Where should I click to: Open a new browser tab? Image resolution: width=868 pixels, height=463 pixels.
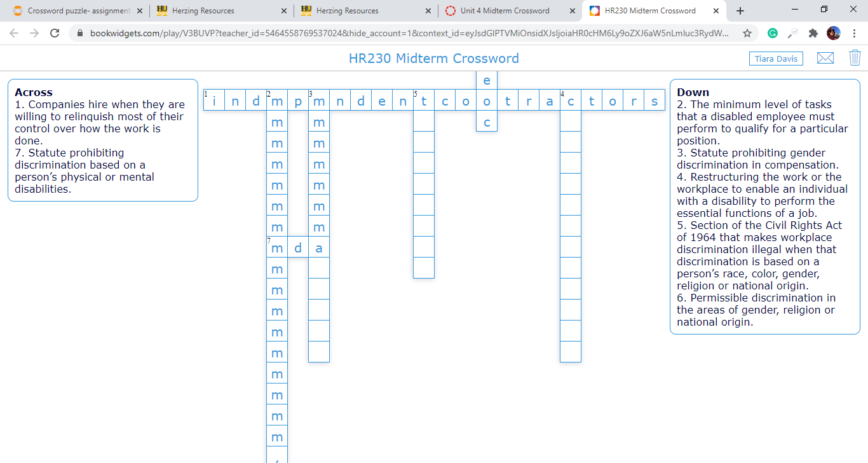tap(740, 11)
